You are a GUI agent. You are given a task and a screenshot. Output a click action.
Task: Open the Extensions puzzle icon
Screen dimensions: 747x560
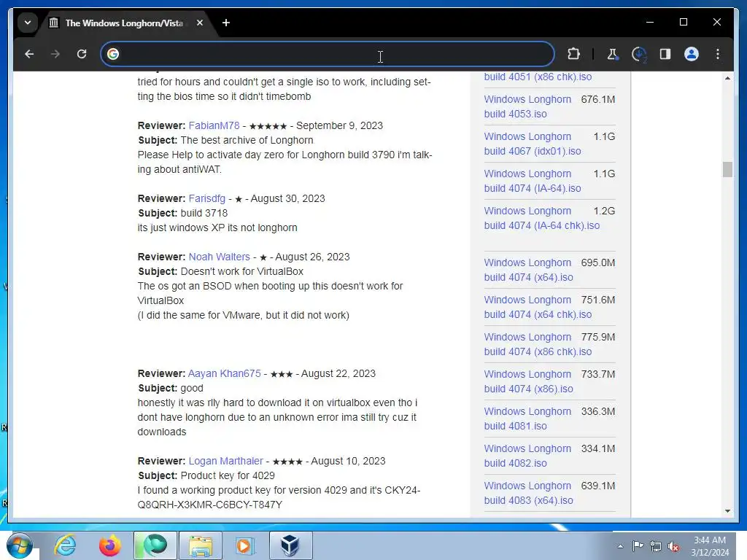[x=574, y=54]
